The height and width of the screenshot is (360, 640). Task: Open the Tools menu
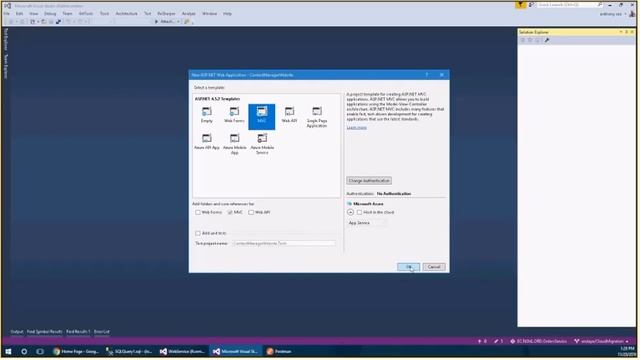click(x=104, y=13)
